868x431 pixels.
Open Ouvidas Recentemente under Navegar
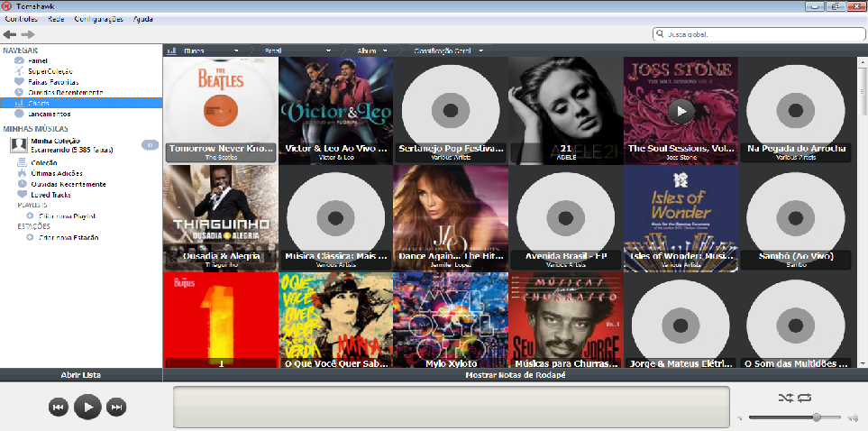tap(67, 93)
